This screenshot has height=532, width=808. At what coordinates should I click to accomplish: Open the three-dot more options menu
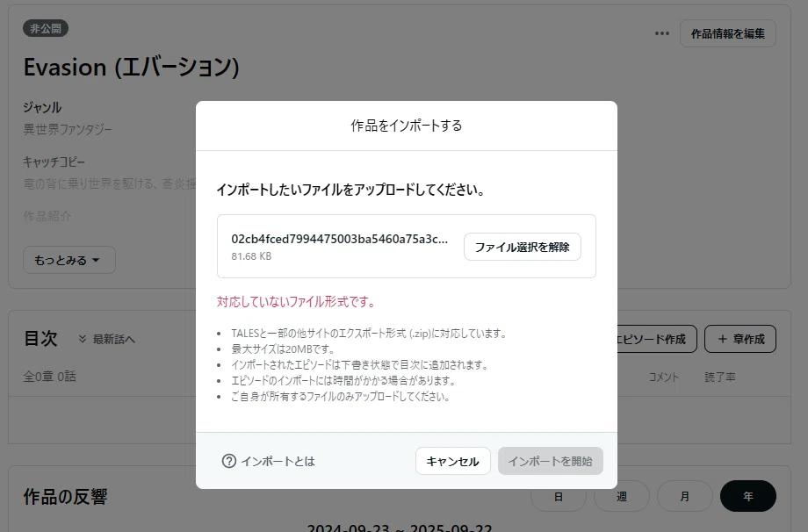[662, 33]
